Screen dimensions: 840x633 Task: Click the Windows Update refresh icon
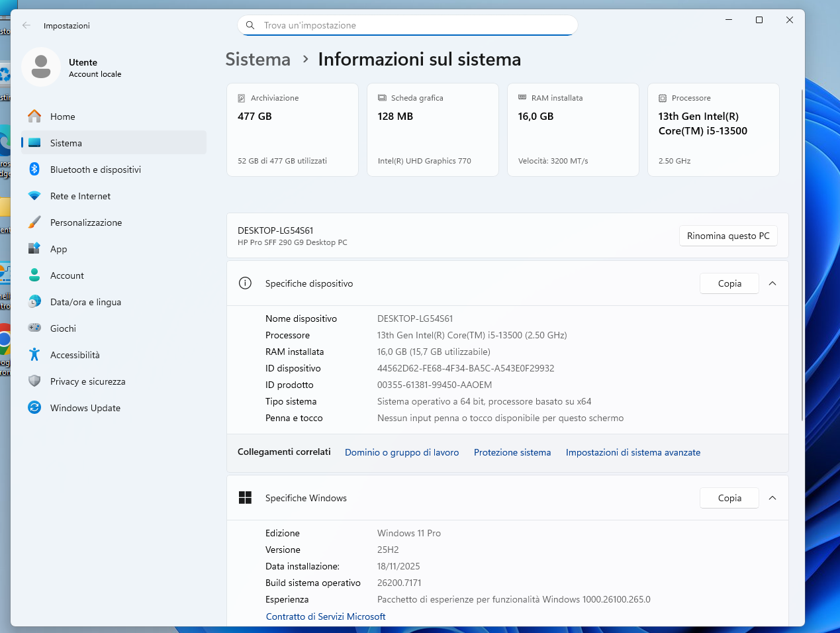(34, 408)
